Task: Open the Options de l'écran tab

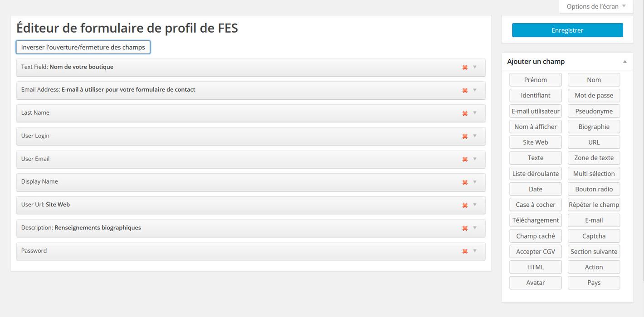Action: point(596,6)
